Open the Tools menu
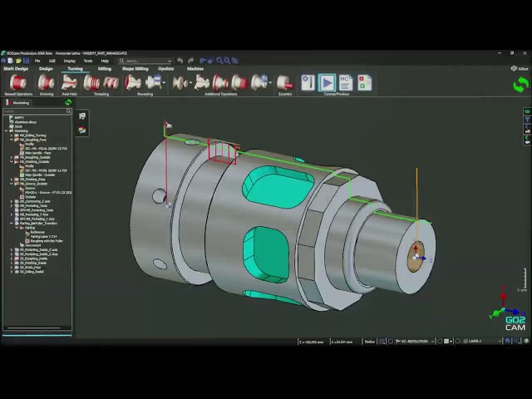Image resolution: width=532 pixels, height=399 pixels. pos(88,61)
